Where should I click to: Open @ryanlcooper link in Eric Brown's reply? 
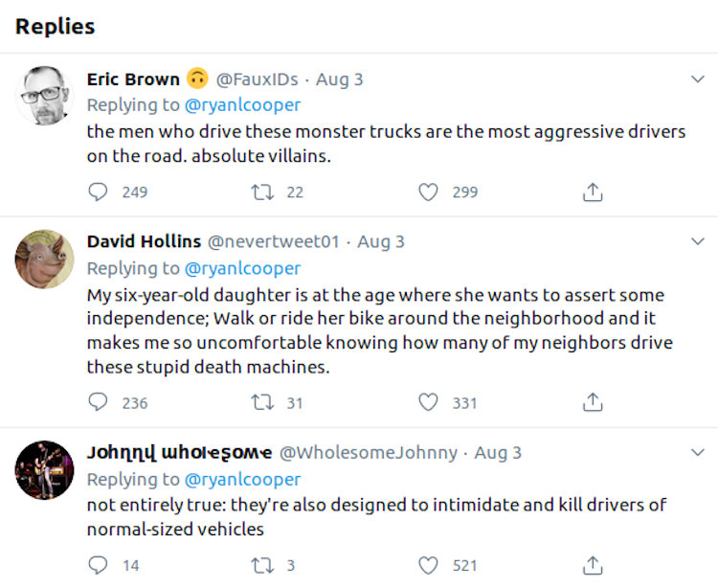pyautogui.click(x=242, y=105)
